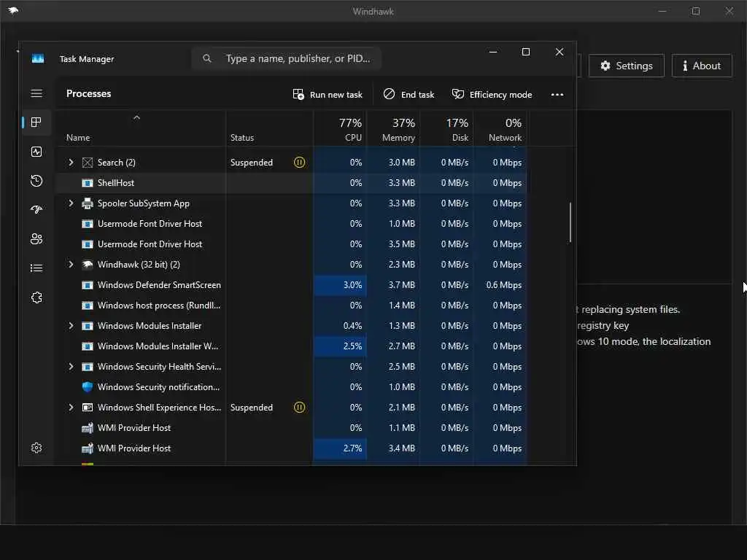Click the Windhawk (32 bit) process icon

tap(88, 265)
